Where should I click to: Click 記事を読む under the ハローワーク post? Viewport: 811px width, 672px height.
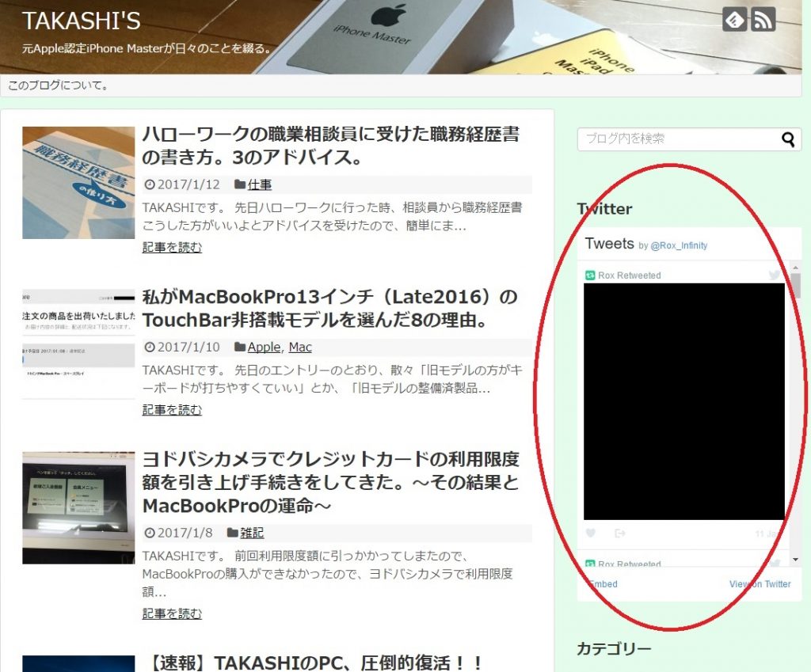tap(172, 247)
